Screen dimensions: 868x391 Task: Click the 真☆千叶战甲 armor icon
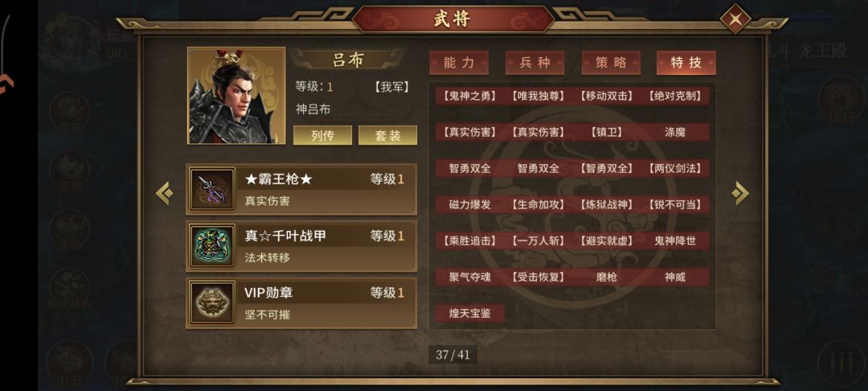[x=212, y=246]
